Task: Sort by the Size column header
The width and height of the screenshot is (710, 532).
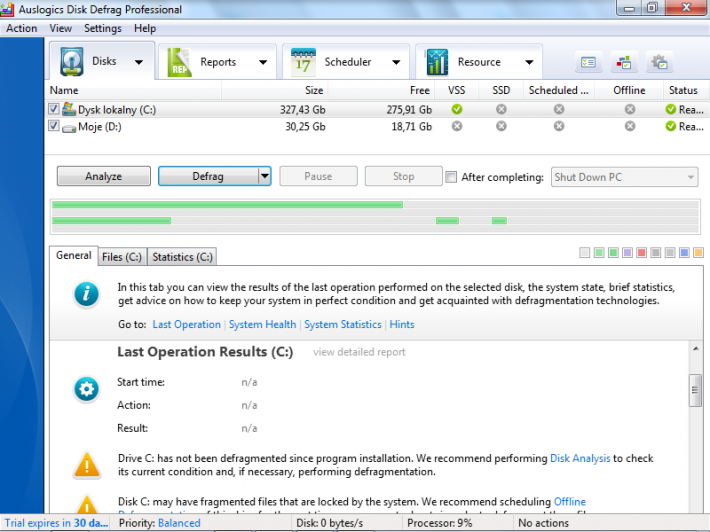Action: point(274,90)
